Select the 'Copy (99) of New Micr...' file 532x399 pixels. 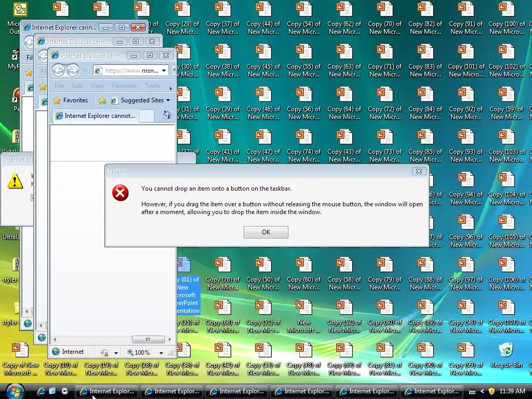[x=466, y=360]
